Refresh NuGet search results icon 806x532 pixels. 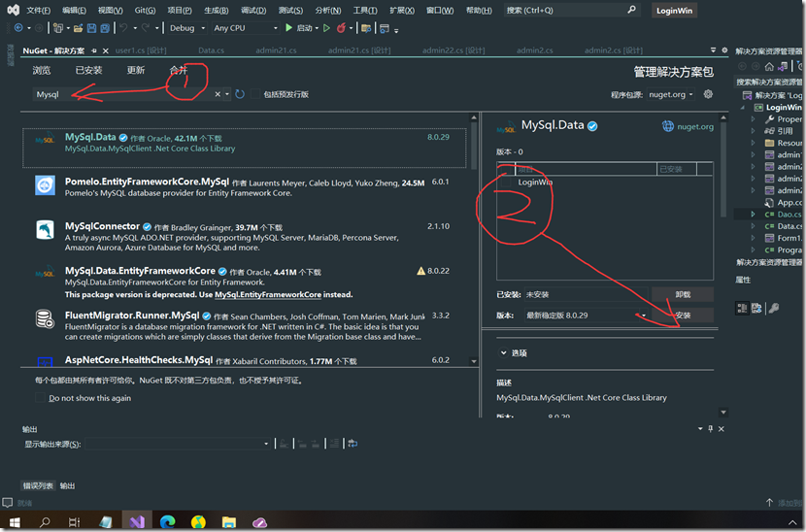pyautogui.click(x=240, y=94)
